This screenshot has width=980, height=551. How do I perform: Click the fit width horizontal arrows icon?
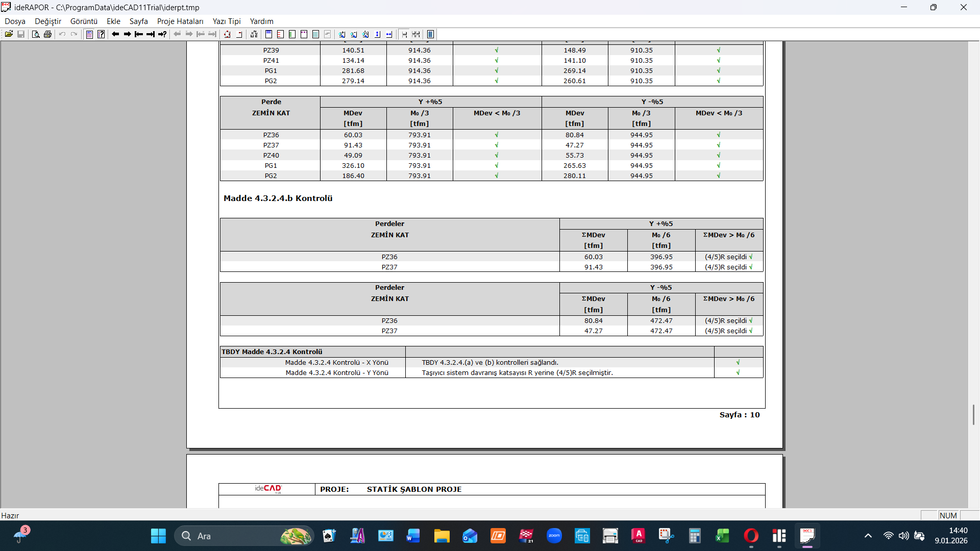(x=389, y=34)
